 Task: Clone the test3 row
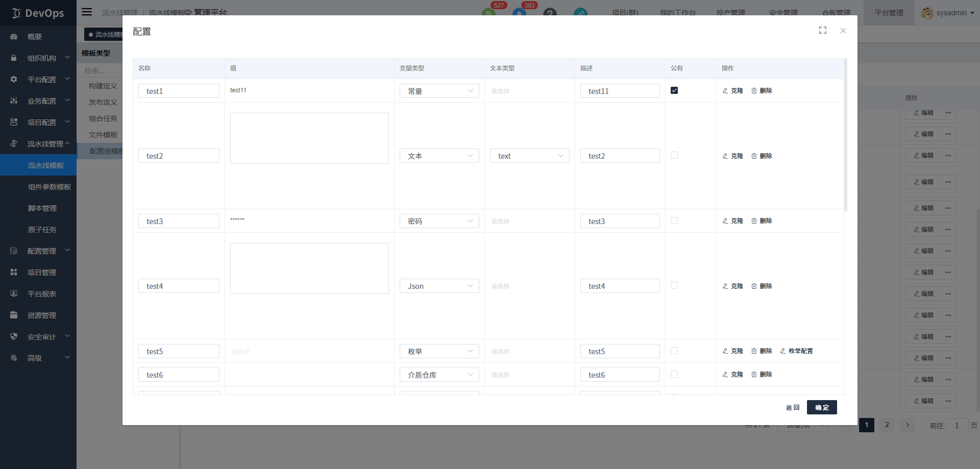[x=733, y=221]
